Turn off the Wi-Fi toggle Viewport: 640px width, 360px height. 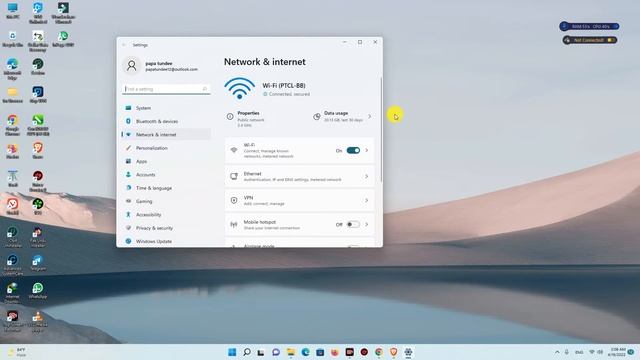click(353, 150)
